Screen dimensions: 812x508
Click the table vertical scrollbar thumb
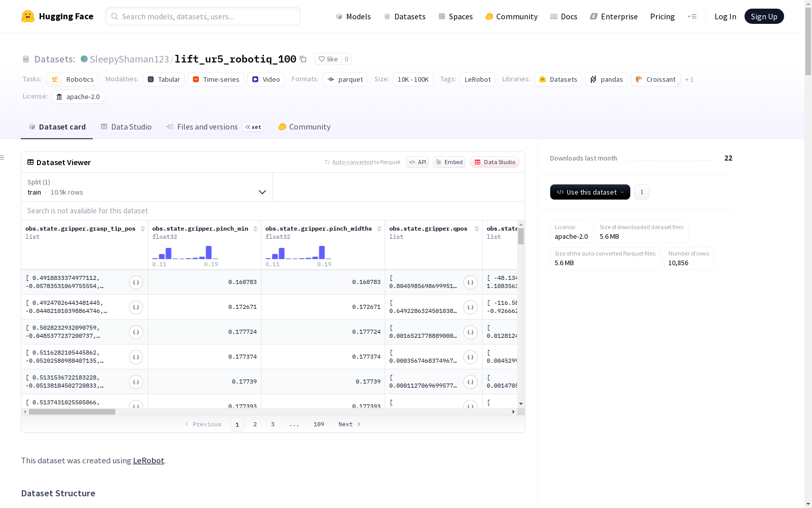[521, 236]
